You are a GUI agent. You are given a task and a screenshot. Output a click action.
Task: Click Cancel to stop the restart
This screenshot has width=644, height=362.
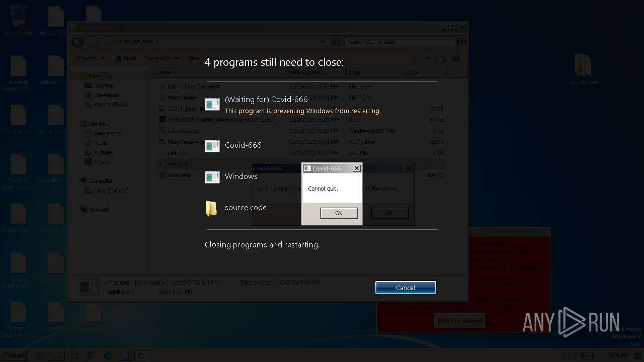click(406, 288)
